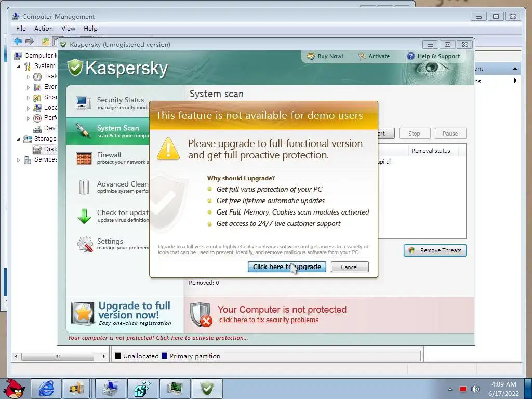
Task: Click the Back arrow in Computer Management toolbar
Action: click(18, 42)
